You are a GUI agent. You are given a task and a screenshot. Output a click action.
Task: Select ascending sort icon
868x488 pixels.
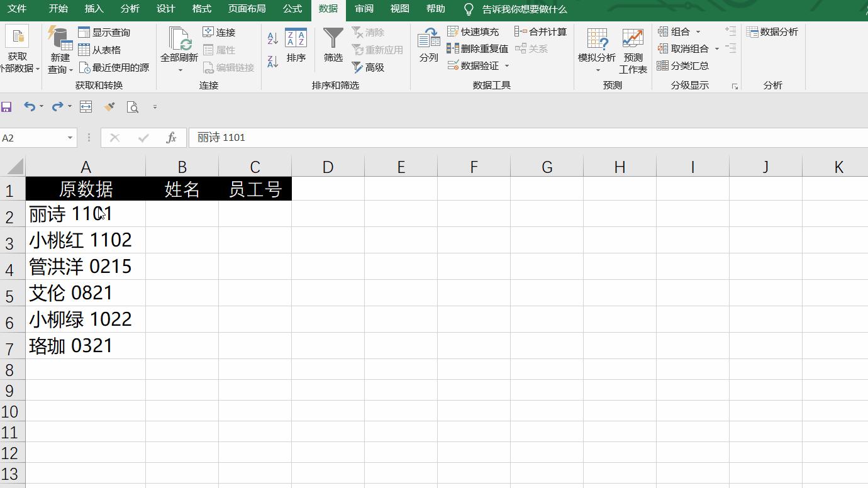(x=272, y=36)
